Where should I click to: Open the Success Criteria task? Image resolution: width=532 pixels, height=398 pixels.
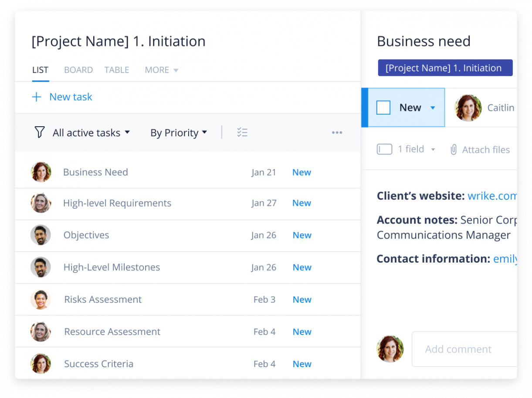click(99, 364)
